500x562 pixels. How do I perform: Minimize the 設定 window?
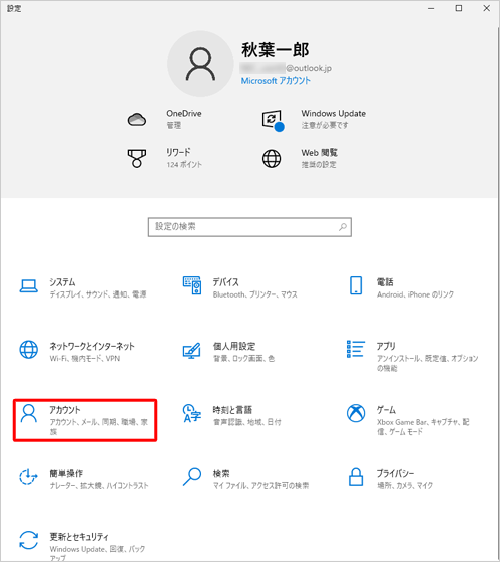point(431,8)
